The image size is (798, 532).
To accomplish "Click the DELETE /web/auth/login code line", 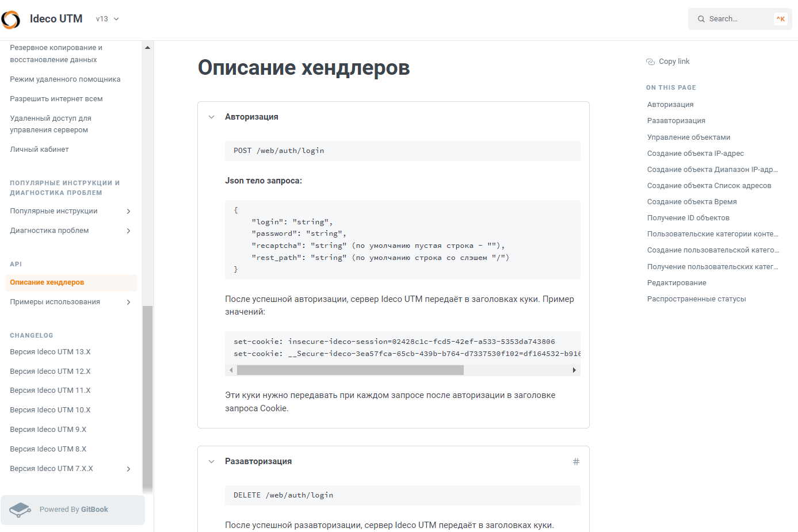I will point(284,495).
